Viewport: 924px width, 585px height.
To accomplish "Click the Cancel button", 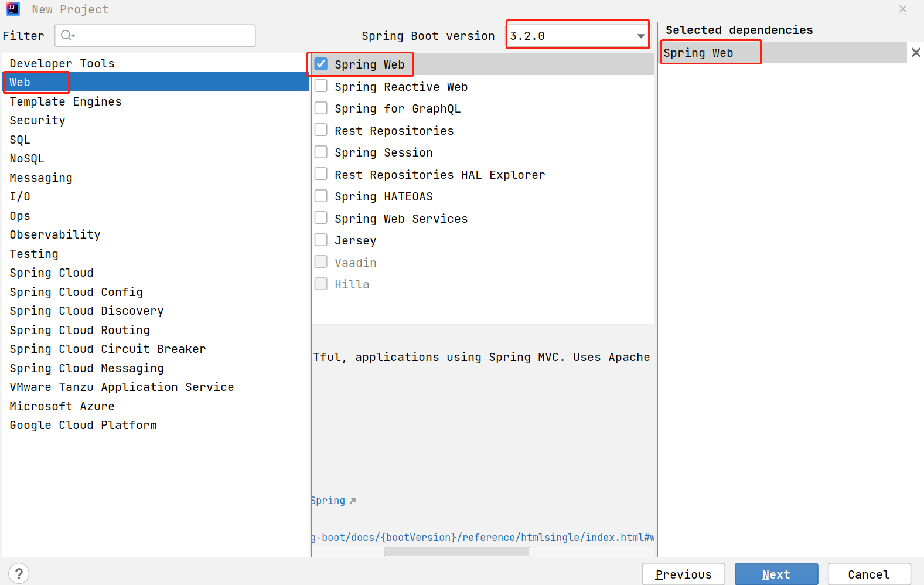I will [869, 574].
